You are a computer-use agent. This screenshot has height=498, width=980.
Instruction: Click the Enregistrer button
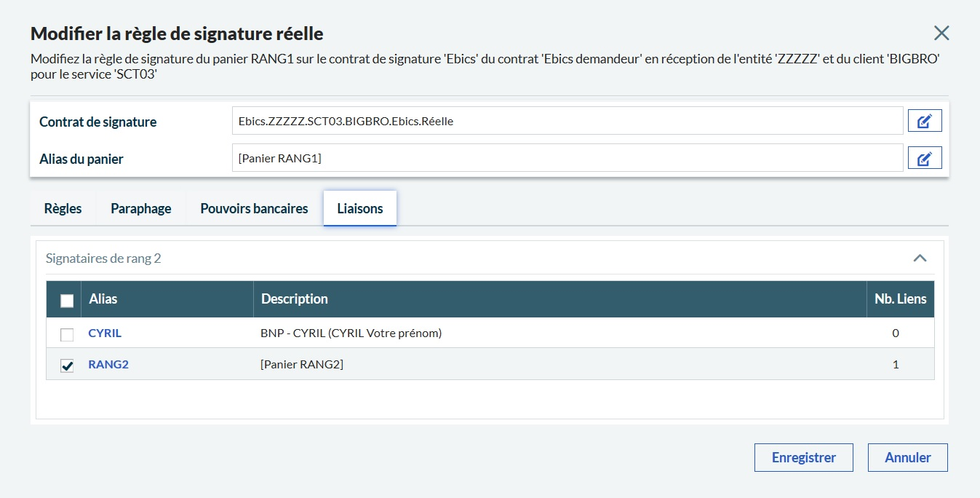point(803,458)
